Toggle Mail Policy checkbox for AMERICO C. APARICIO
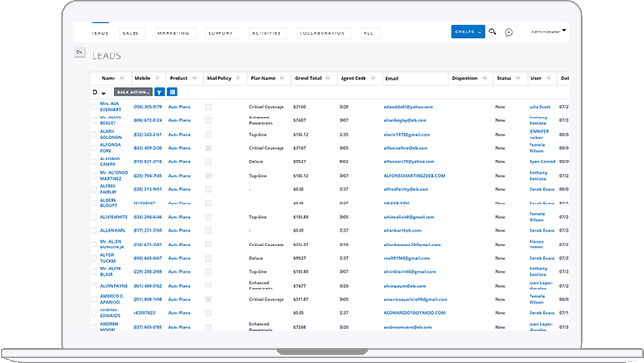644x363 pixels. pos(208,299)
